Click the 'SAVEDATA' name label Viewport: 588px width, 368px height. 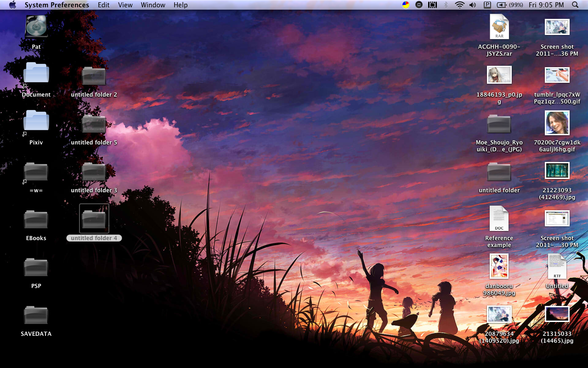[36, 334]
